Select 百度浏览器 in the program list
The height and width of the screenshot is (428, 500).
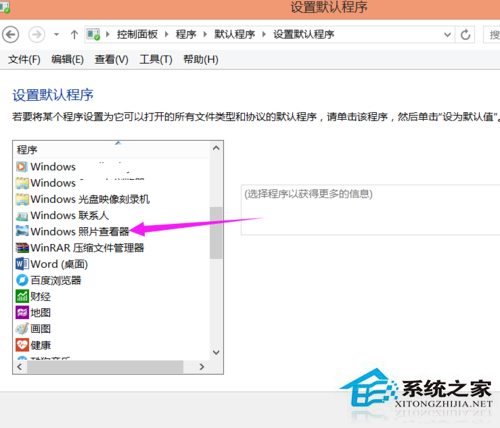point(56,280)
